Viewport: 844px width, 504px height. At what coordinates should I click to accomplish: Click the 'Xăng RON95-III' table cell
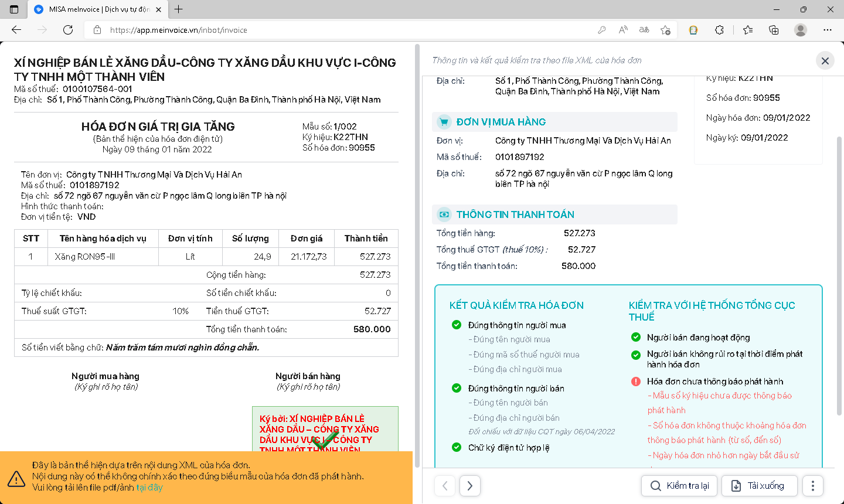tap(103, 257)
